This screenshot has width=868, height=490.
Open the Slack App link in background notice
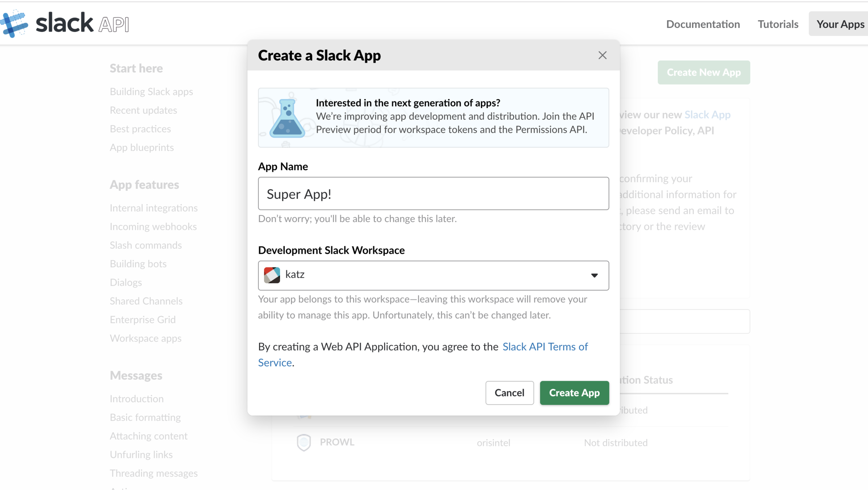click(x=707, y=115)
